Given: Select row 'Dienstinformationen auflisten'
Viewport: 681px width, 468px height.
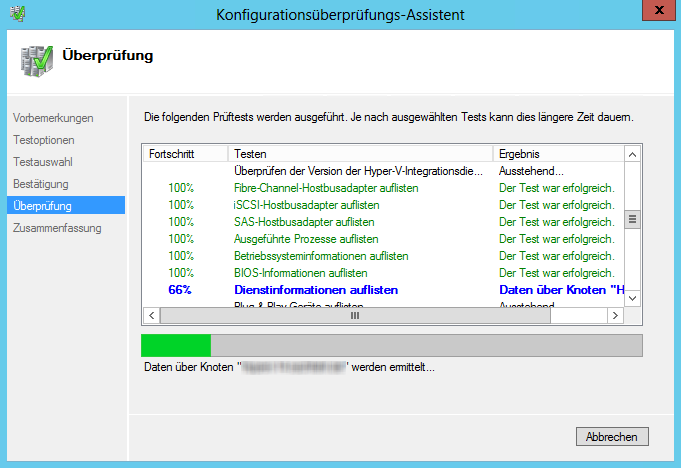Looking at the screenshot, I should pyautogui.click(x=383, y=290).
